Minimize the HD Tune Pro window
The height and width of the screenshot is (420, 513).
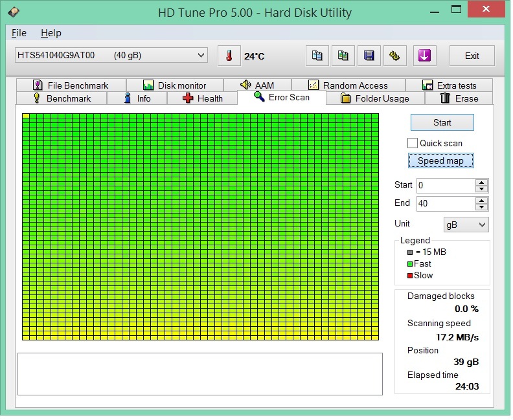pyautogui.click(x=435, y=12)
